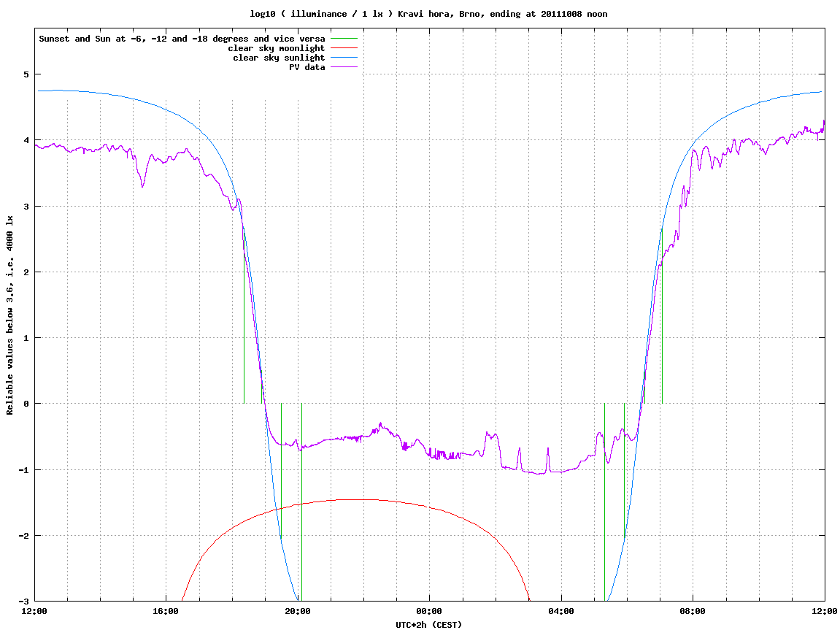Click the x-axis title 'UTC+2h (CEST)'
Screen dimensions: 840x630
428,625
